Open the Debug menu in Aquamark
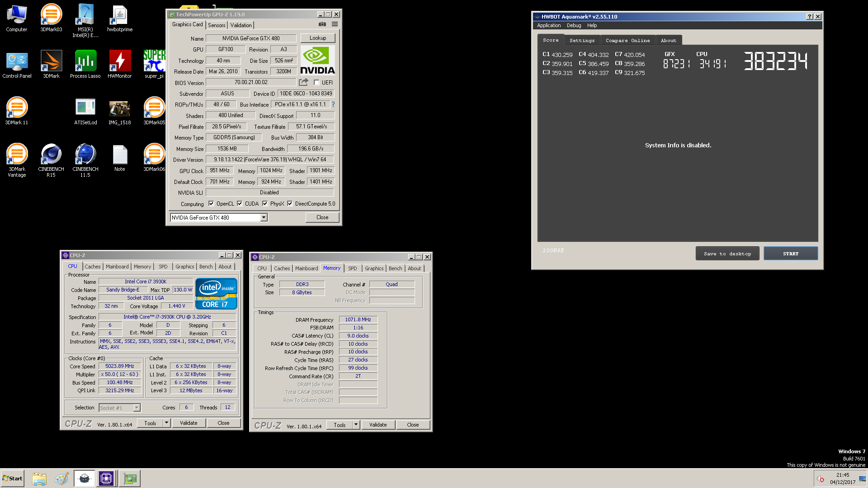 (574, 26)
